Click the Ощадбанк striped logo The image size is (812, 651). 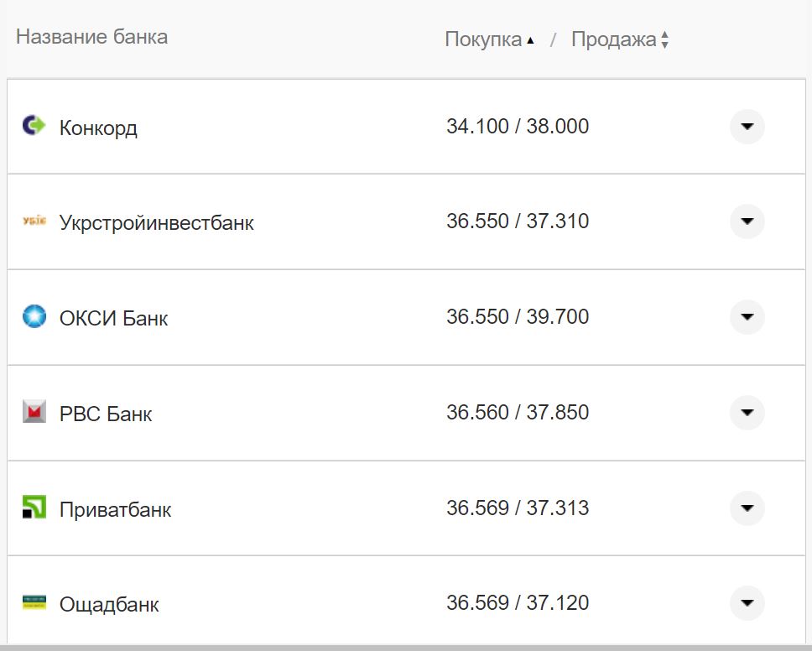(32, 603)
